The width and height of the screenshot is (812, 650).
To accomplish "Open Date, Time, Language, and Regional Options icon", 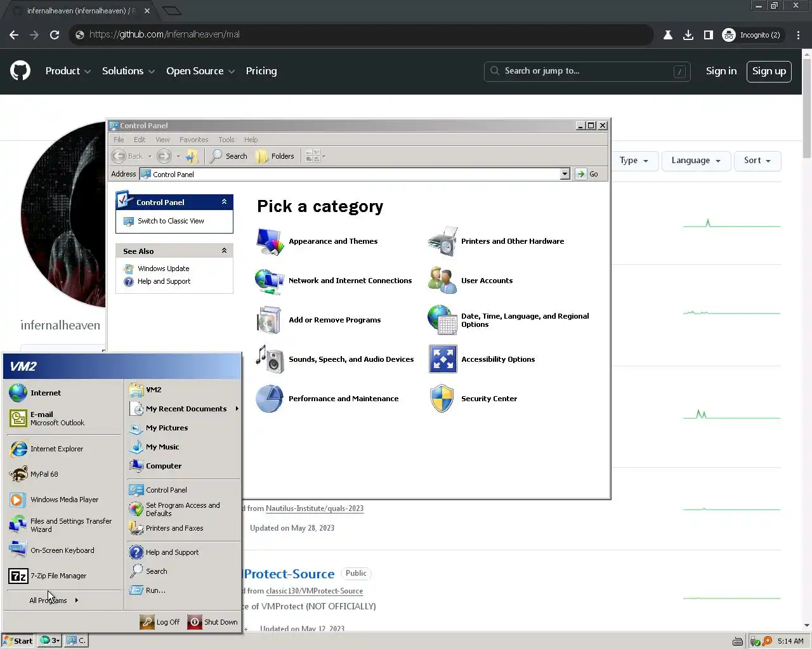I will 442,320.
